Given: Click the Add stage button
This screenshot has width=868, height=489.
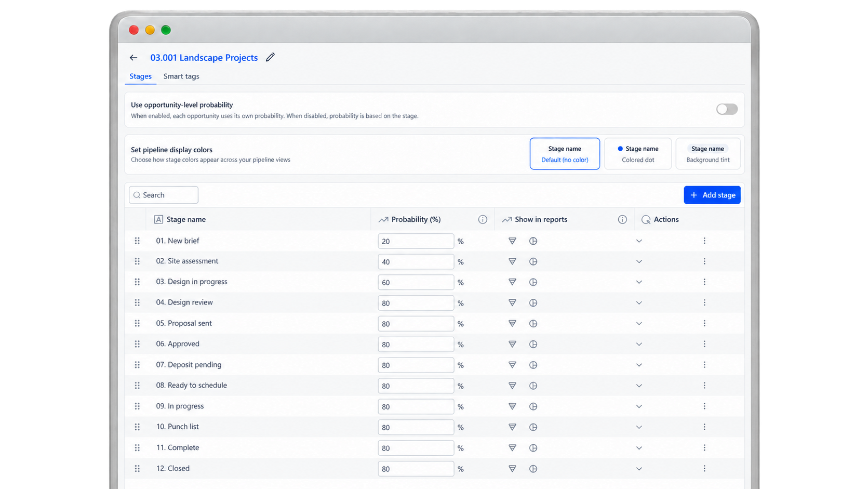Looking at the screenshot, I should point(712,195).
